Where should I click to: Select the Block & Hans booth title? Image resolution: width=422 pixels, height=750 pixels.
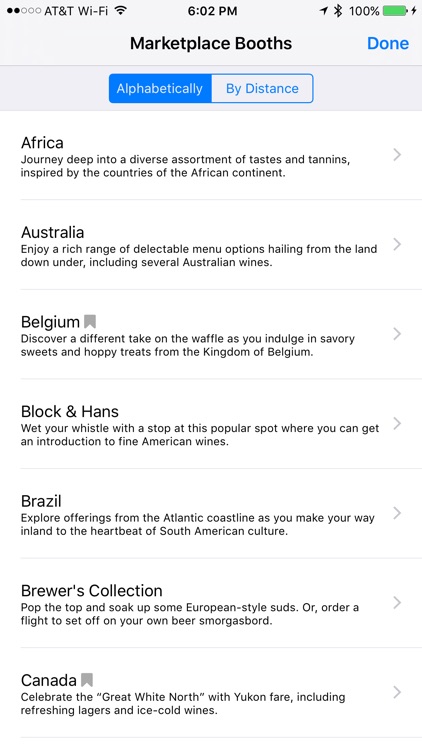pyautogui.click(x=70, y=411)
